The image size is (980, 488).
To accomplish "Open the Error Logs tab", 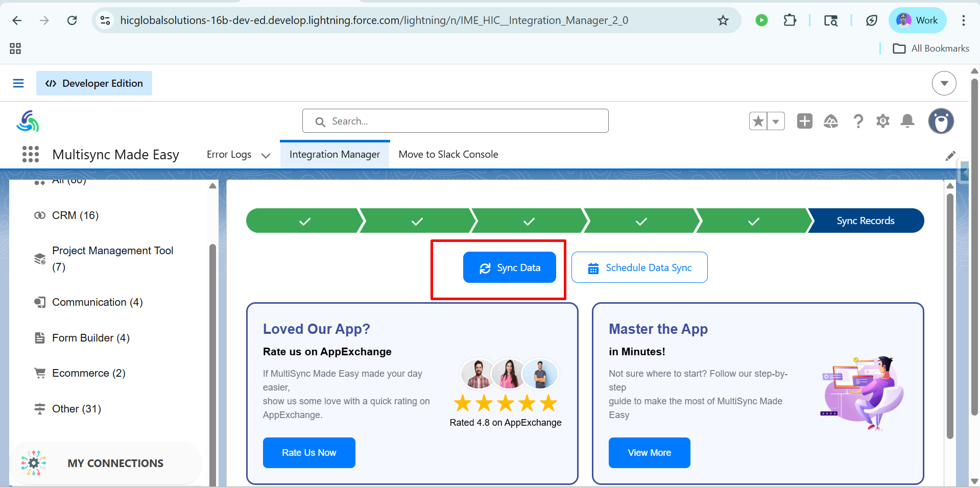I will tap(229, 154).
